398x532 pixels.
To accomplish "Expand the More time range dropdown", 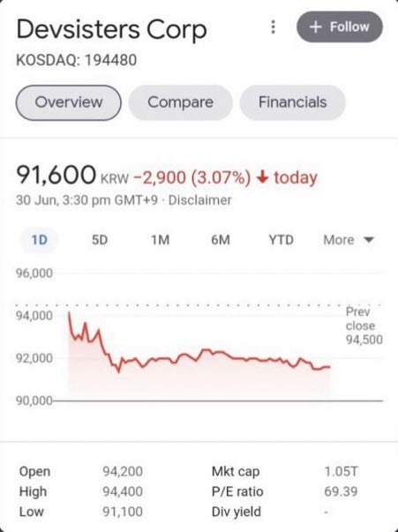I will (349, 240).
